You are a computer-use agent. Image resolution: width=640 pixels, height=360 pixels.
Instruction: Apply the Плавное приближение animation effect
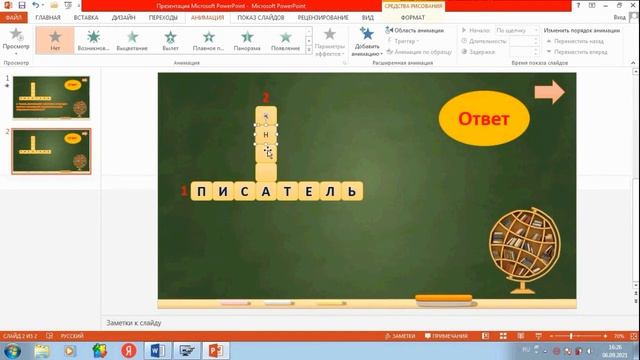209,40
